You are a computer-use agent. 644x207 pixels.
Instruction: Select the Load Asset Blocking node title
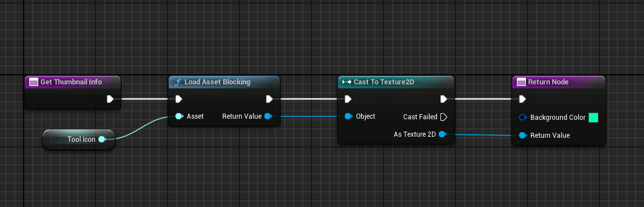tap(217, 82)
